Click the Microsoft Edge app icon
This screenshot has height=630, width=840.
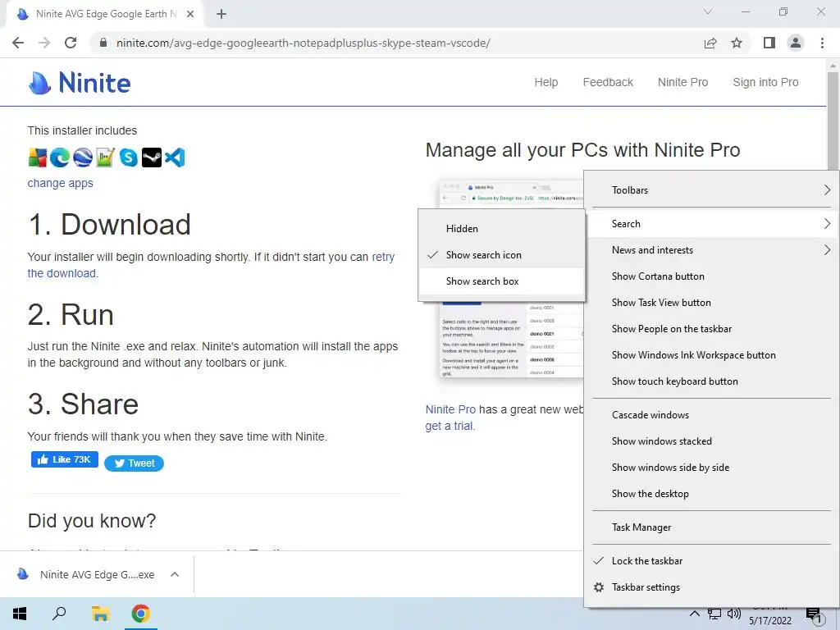[60, 157]
